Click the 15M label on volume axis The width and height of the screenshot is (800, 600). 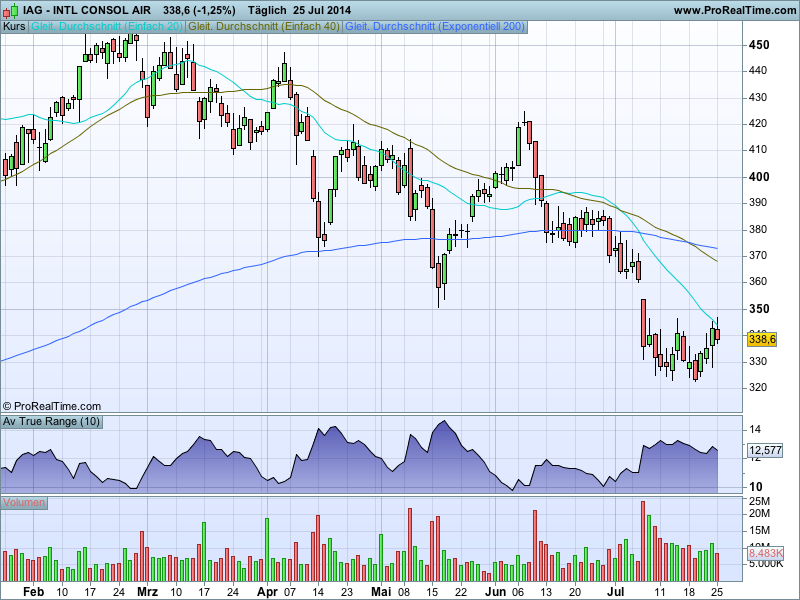pyautogui.click(x=759, y=531)
